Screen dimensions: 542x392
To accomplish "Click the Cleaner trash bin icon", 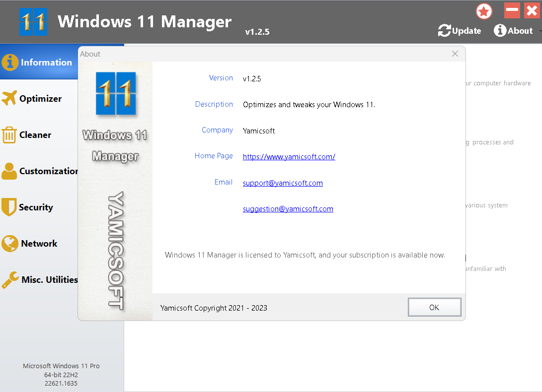I will pyautogui.click(x=9, y=134).
